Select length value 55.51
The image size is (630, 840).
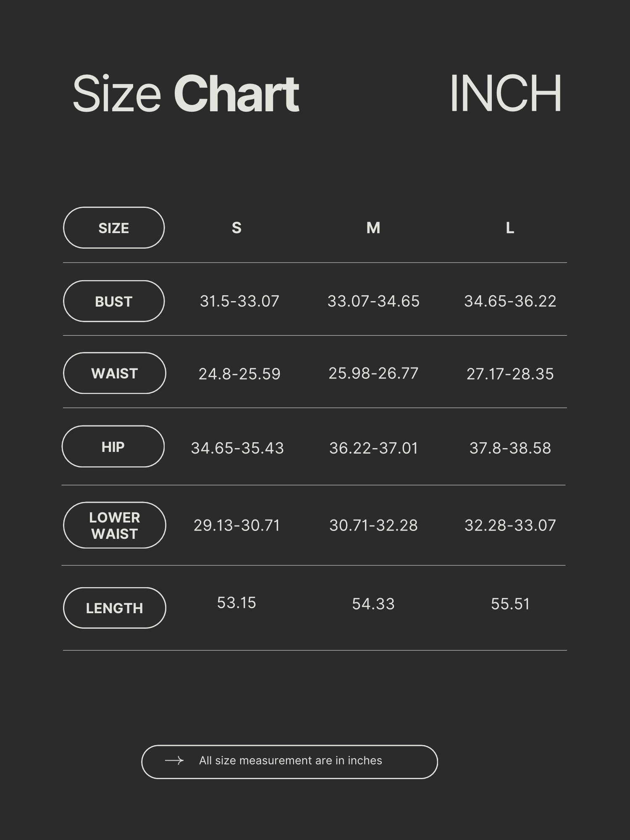coord(510,604)
